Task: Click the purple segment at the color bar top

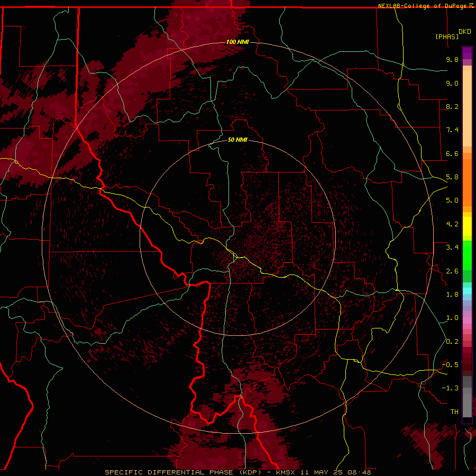Action: tap(467, 53)
